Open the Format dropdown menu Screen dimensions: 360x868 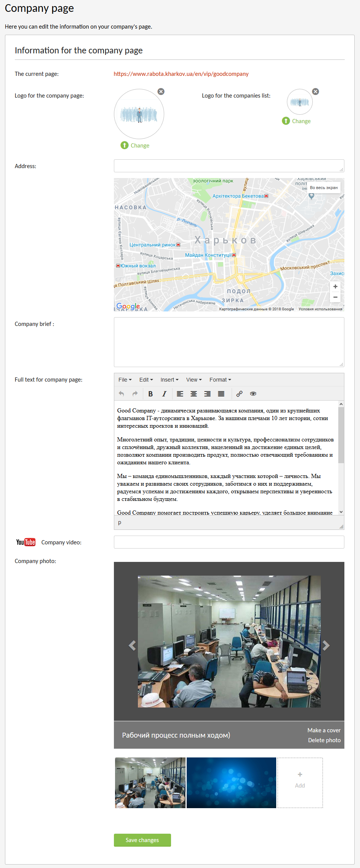tap(220, 380)
